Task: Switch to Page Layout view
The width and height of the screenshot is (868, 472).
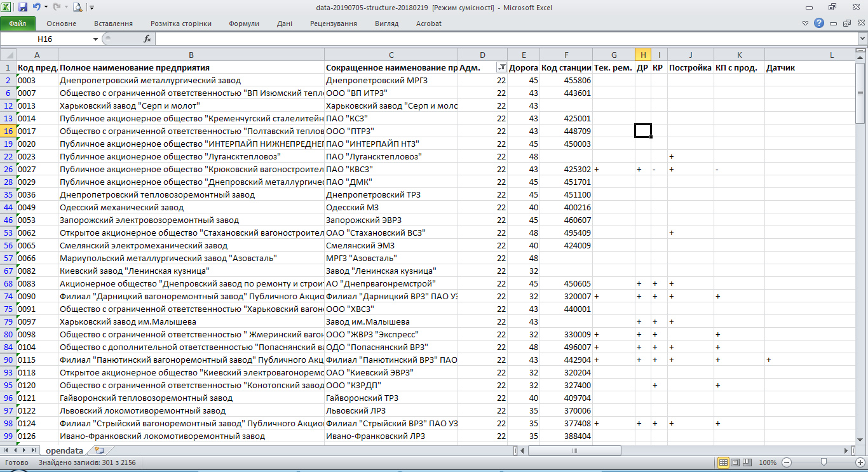Action: click(x=735, y=462)
